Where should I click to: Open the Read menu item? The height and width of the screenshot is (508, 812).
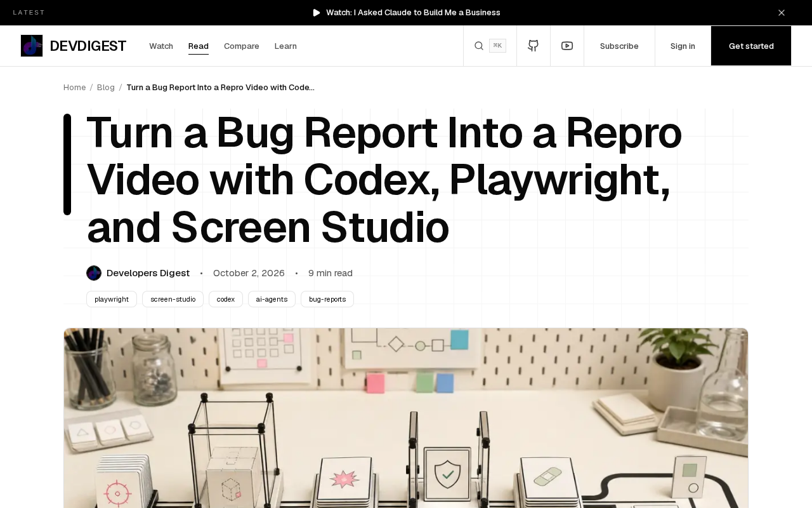[x=199, y=46]
